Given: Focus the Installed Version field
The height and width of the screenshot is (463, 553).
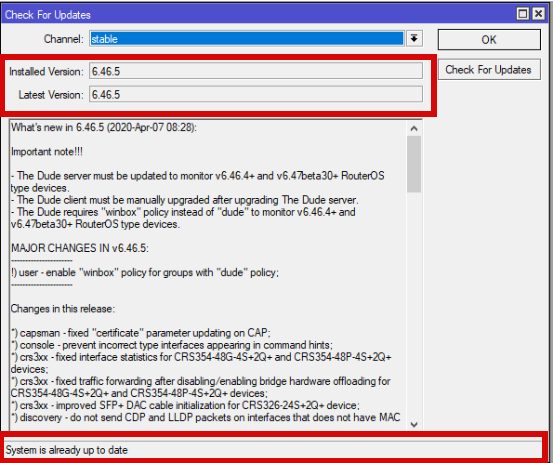Looking at the screenshot, I should 256,71.
